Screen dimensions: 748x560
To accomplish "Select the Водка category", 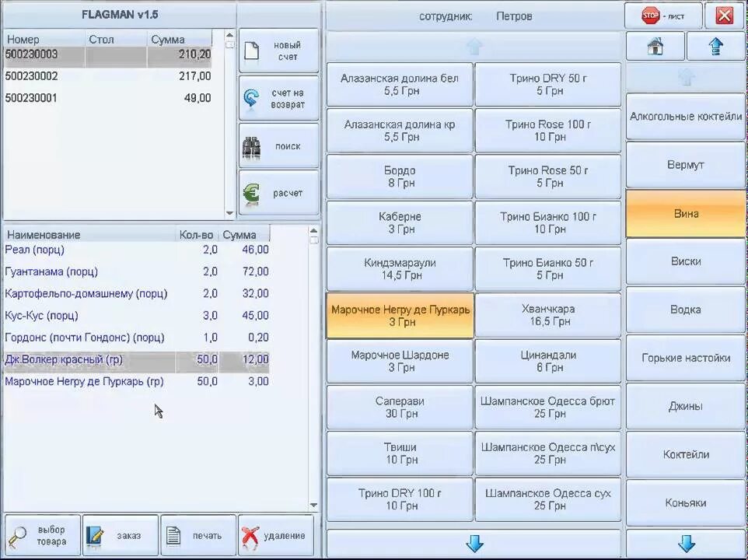I will tap(686, 310).
